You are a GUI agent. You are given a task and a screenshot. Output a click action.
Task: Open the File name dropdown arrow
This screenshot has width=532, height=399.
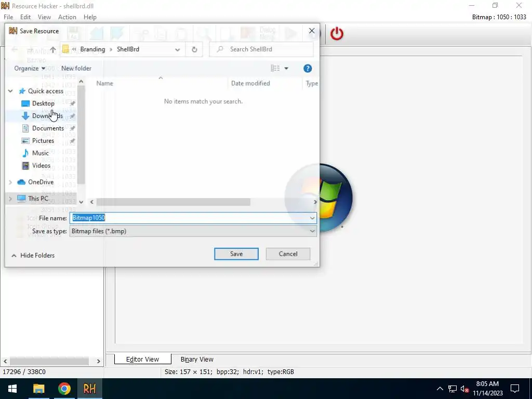tap(312, 218)
